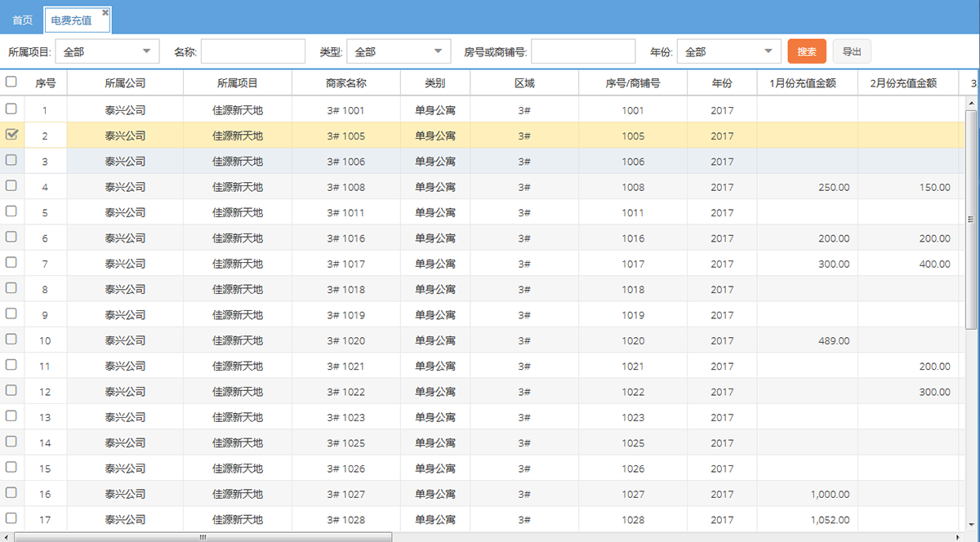Screen dimensions: 980x542
Task: Click the 1月份充值金额 column header
Action: 808,83
